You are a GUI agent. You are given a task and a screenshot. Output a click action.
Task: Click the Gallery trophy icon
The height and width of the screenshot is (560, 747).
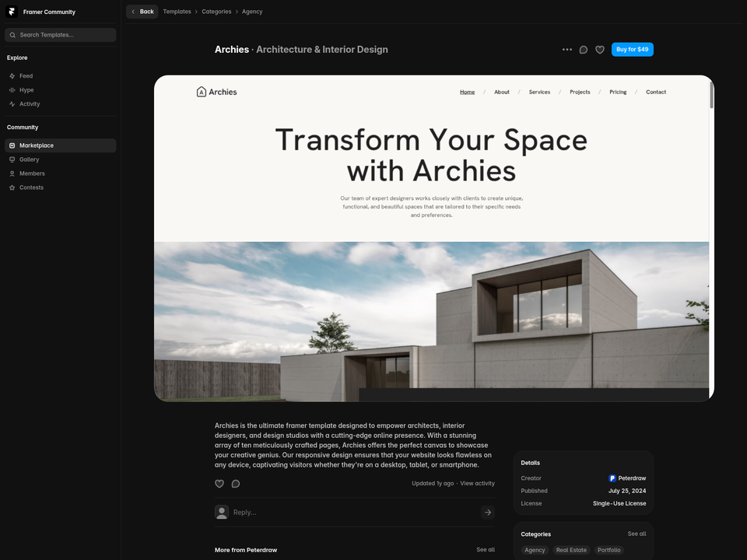(12, 159)
